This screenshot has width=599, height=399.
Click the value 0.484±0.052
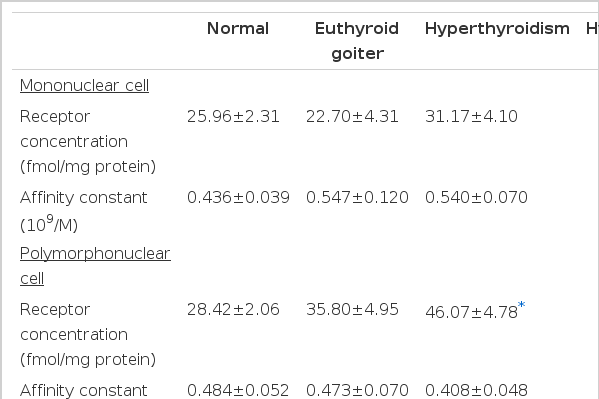238,391
